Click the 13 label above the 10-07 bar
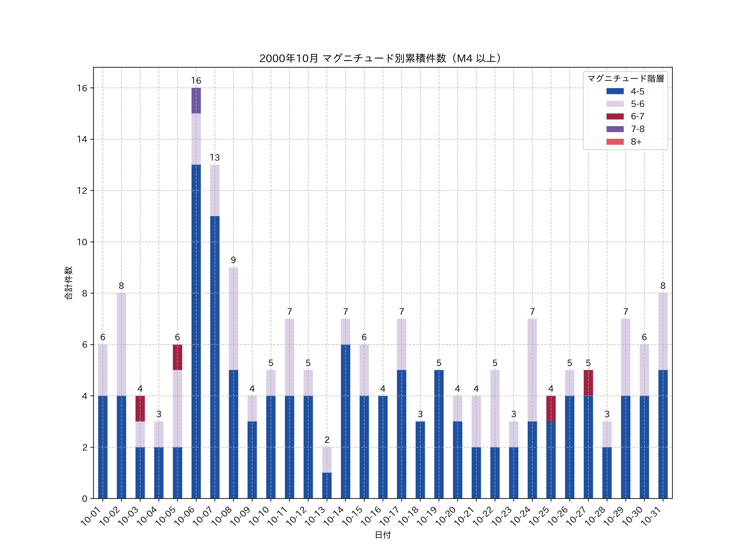 (x=215, y=158)
